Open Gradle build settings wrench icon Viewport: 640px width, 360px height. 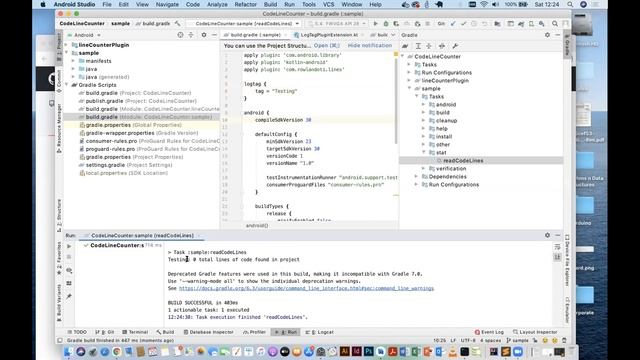coord(455,46)
